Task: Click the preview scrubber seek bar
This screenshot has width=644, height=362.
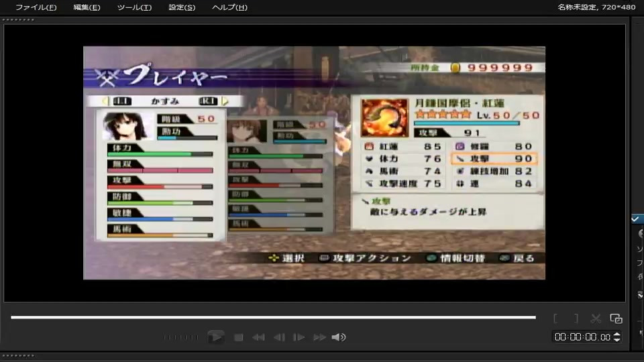Action: [x=273, y=317]
